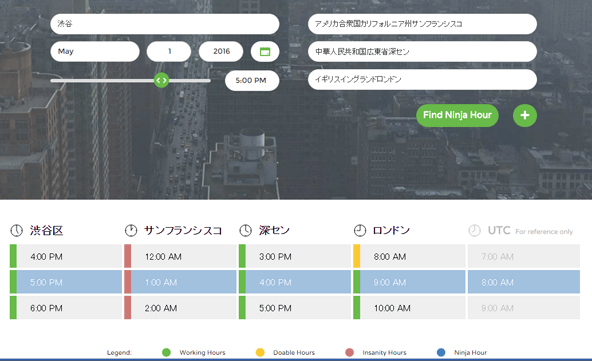
Task: Select the 5:00 PM cell under 深セン
Action: 295,308
